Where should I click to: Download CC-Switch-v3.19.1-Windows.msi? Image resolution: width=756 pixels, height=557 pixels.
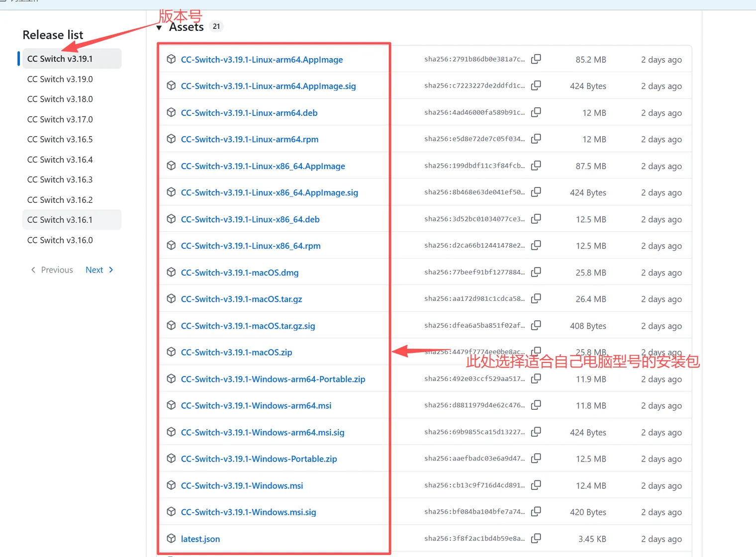242,485
